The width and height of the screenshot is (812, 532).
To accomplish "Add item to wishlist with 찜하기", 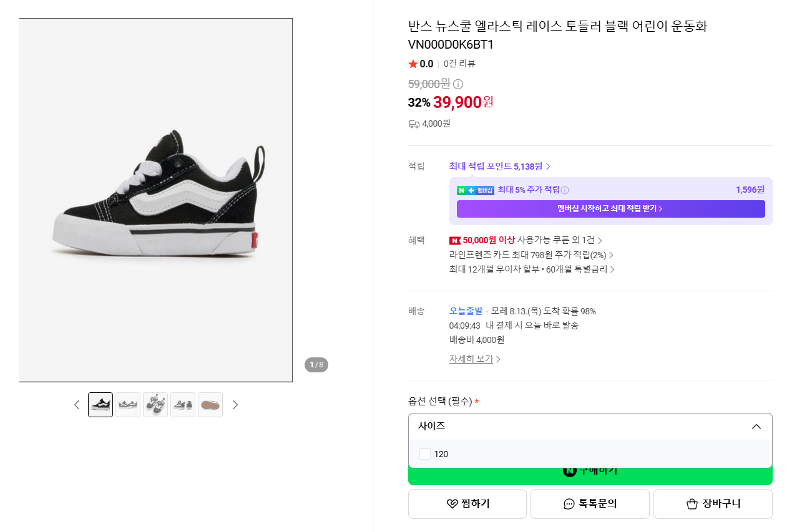I will click(467, 504).
